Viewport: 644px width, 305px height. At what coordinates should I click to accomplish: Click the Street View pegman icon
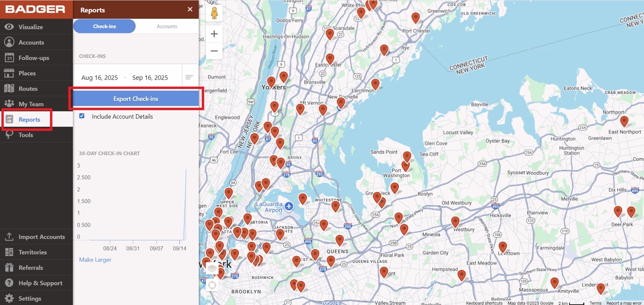click(214, 13)
